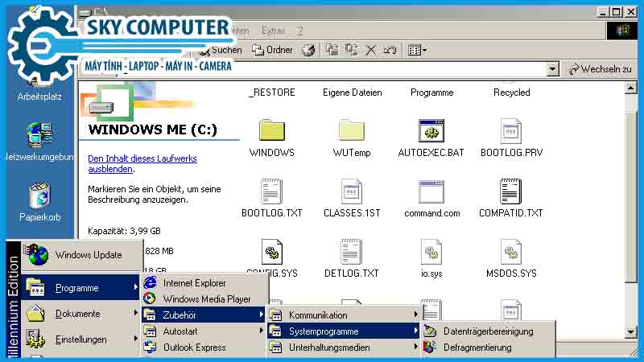Open the ? help menu
The height and width of the screenshot is (362, 644).
tap(299, 31)
